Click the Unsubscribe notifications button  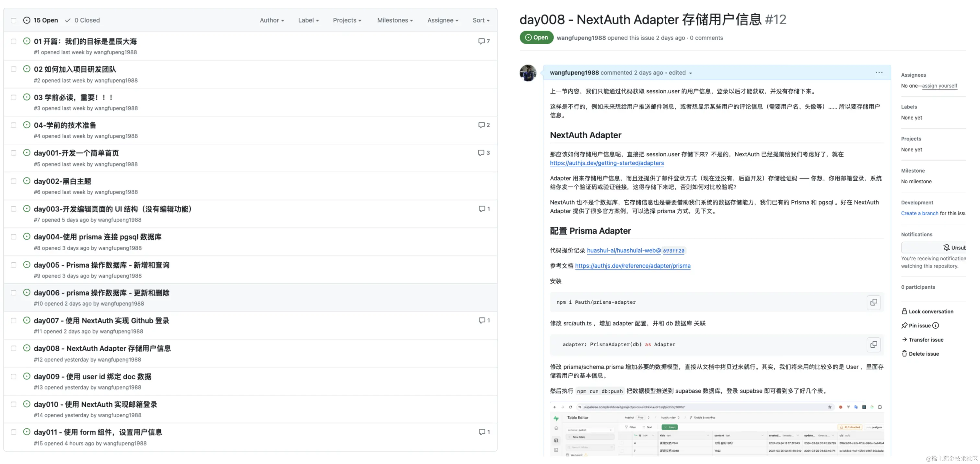click(x=933, y=248)
